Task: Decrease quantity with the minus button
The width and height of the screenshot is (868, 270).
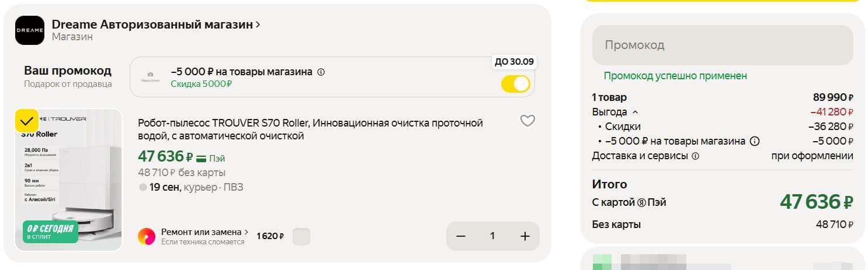Action: click(461, 236)
